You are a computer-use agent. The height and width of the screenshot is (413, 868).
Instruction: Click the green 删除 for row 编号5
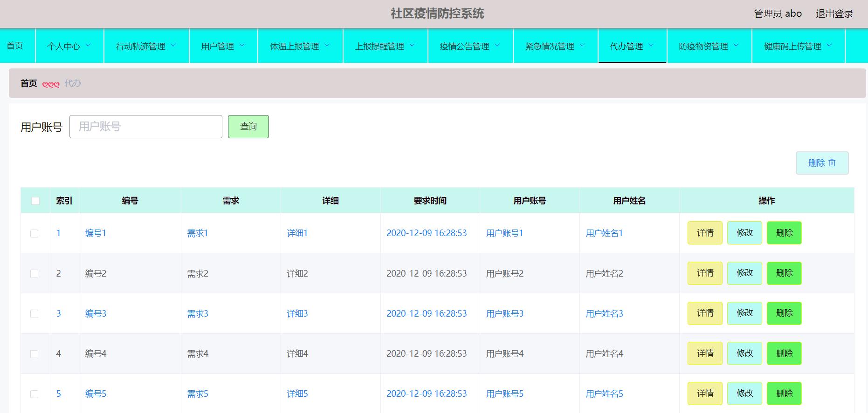784,393
